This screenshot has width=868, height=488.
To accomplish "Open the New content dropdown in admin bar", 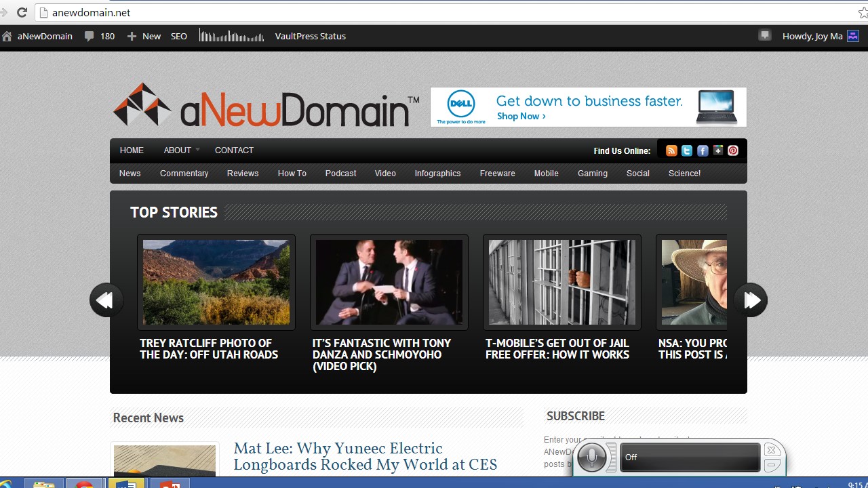I will [x=144, y=37].
